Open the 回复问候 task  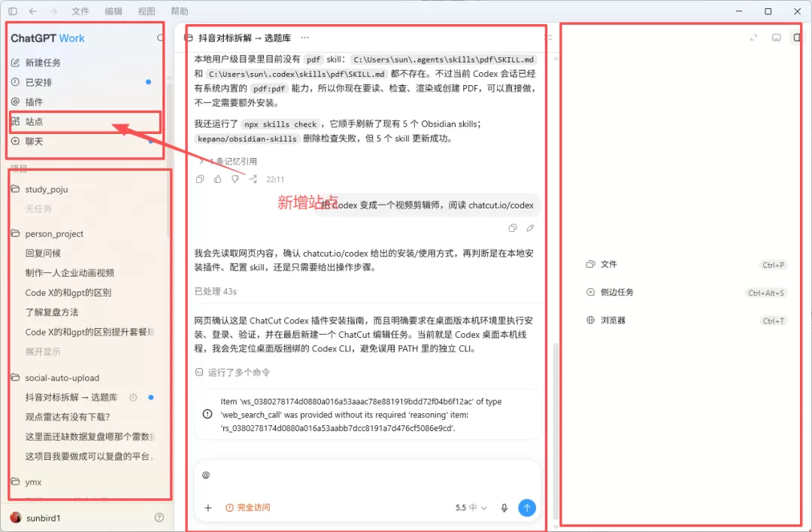(x=43, y=253)
